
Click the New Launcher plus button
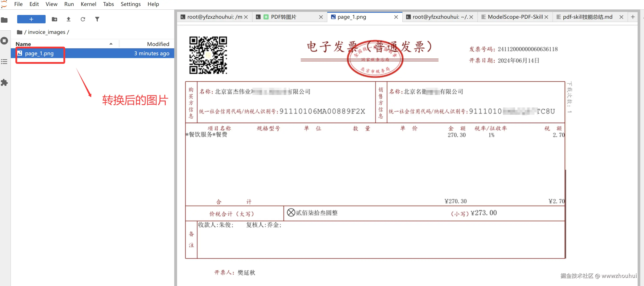31,19
